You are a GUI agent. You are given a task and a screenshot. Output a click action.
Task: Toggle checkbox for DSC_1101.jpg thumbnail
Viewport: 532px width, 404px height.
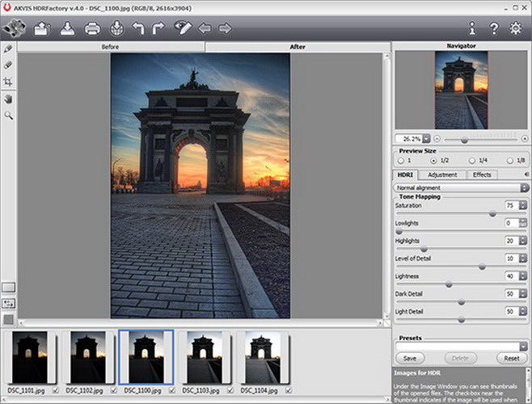[56, 391]
